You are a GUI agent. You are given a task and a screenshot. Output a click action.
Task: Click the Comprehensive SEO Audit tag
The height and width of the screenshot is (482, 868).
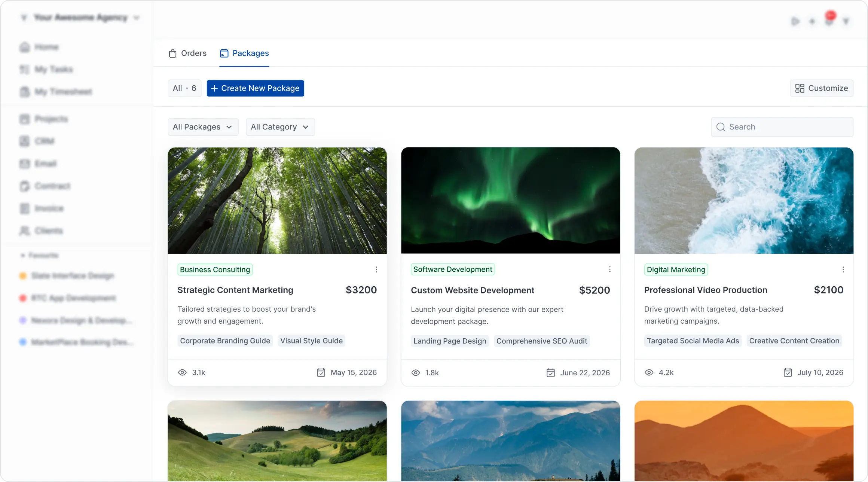coord(542,341)
